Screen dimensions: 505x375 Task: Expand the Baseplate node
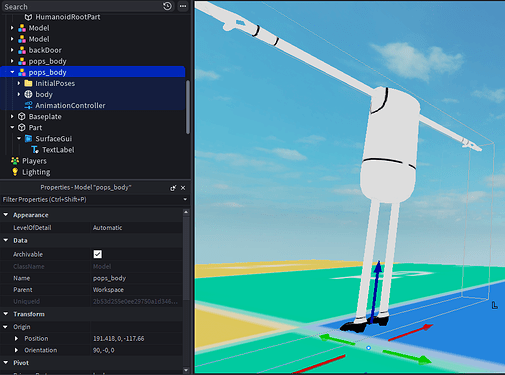[12, 116]
